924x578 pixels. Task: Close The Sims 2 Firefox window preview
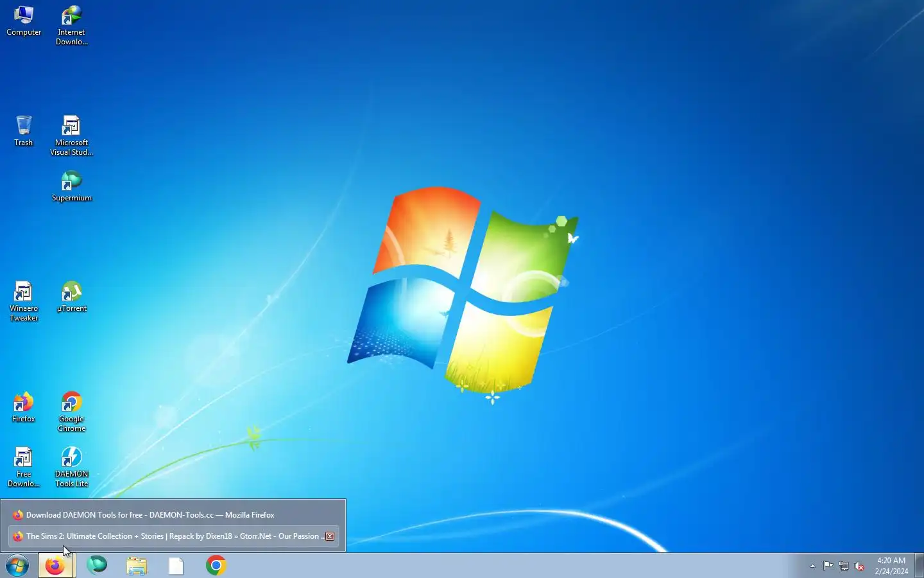point(330,536)
